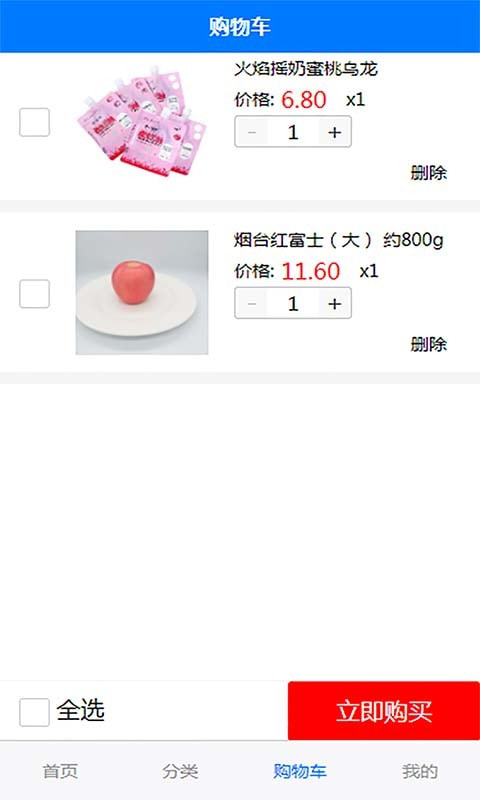
Task: Increase quantity of 烟台红富士 with plus button
Action: pyautogui.click(x=335, y=304)
